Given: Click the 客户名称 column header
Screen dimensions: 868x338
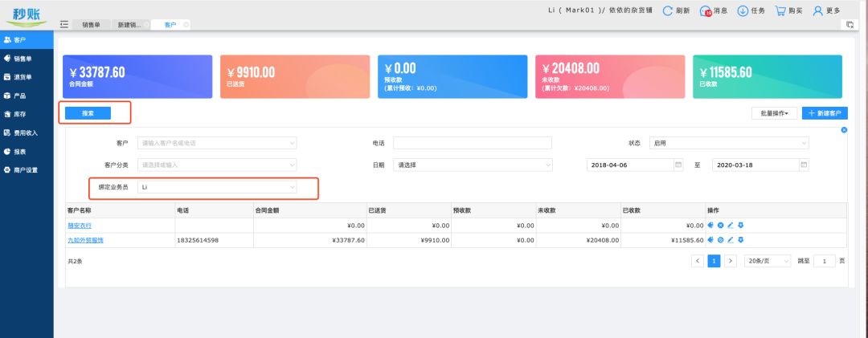Looking at the screenshot, I should [120, 210].
